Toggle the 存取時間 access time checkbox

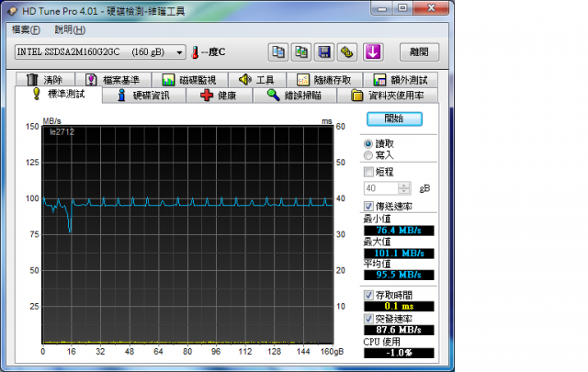pyautogui.click(x=368, y=295)
